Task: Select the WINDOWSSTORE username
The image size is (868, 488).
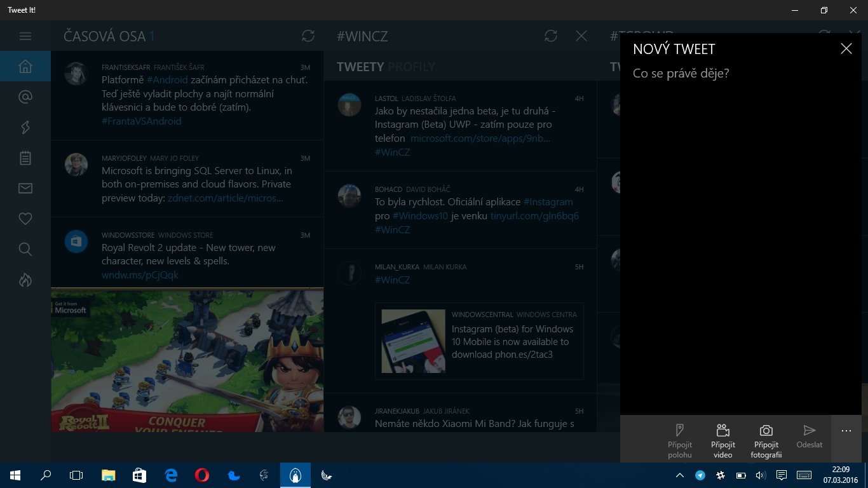Action: (x=128, y=235)
